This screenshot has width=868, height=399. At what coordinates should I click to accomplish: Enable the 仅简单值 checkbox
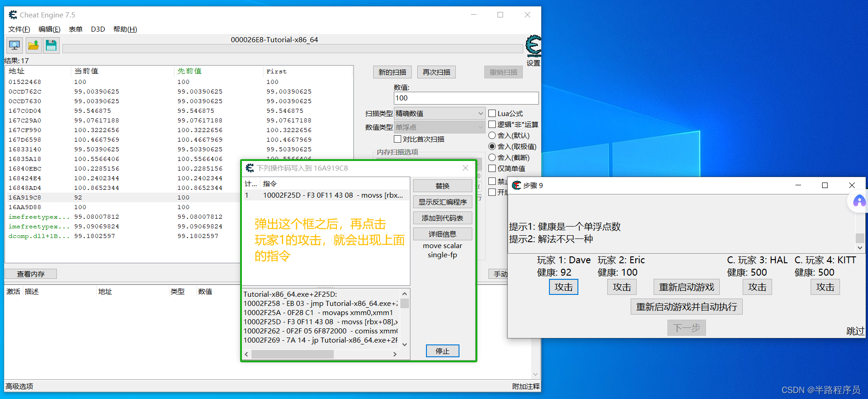click(x=492, y=168)
